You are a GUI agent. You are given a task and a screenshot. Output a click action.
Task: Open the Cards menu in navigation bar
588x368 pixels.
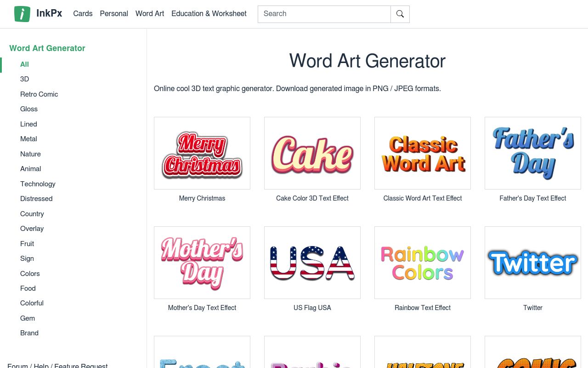[x=83, y=14]
